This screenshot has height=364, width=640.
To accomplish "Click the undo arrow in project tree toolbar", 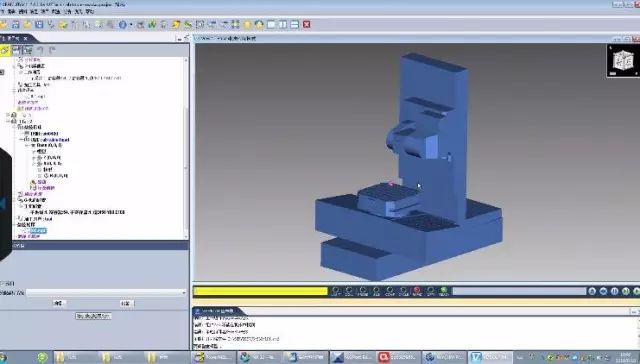I will (40, 50).
